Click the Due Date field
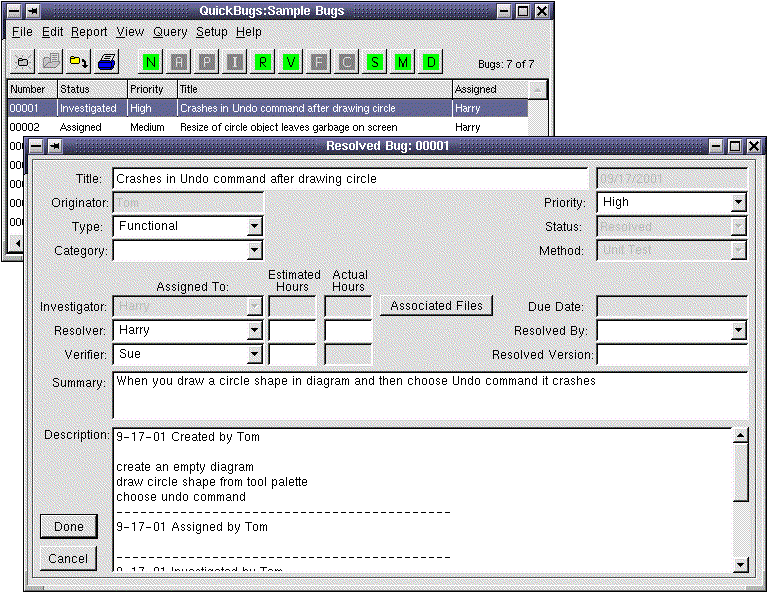The width and height of the screenshot is (768, 592). [672, 306]
